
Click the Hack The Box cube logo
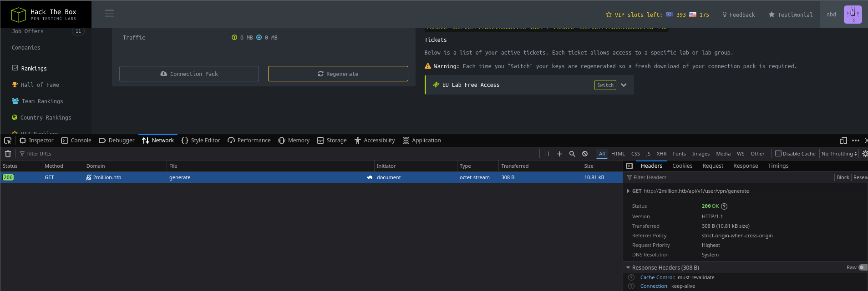(19, 15)
